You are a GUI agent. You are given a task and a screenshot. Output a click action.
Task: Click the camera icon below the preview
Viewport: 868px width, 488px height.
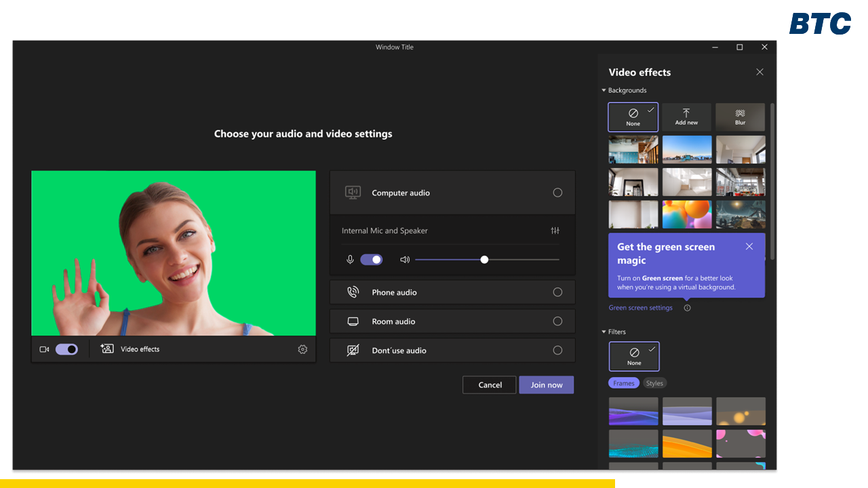tap(45, 350)
